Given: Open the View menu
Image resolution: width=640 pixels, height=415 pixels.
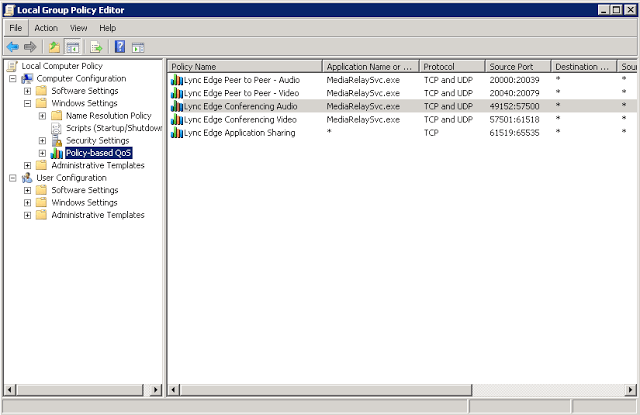Looking at the screenshot, I should coord(78,28).
